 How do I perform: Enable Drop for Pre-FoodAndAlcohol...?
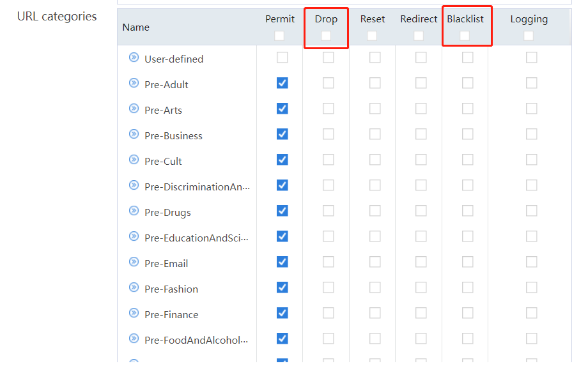point(328,338)
